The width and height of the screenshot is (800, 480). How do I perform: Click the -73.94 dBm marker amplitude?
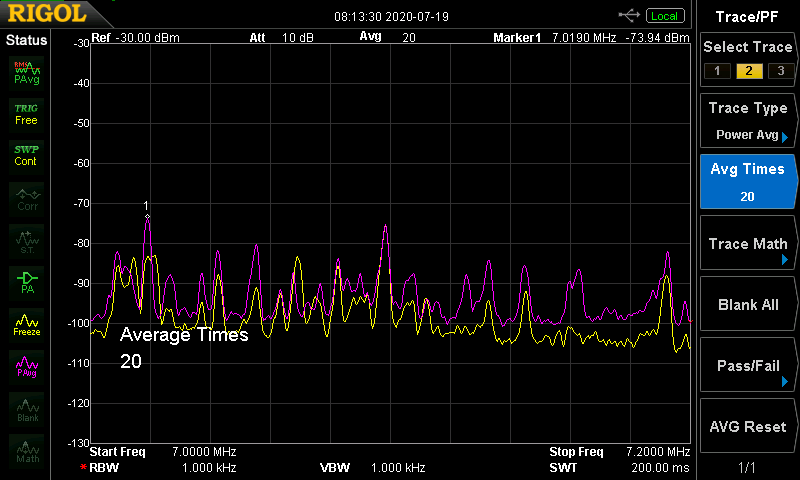tap(657, 38)
